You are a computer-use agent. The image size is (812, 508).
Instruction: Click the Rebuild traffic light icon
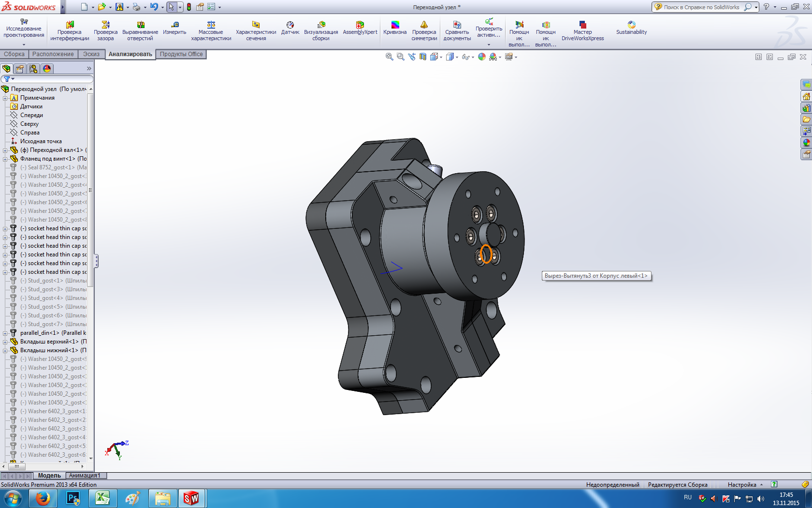point(188,7)
